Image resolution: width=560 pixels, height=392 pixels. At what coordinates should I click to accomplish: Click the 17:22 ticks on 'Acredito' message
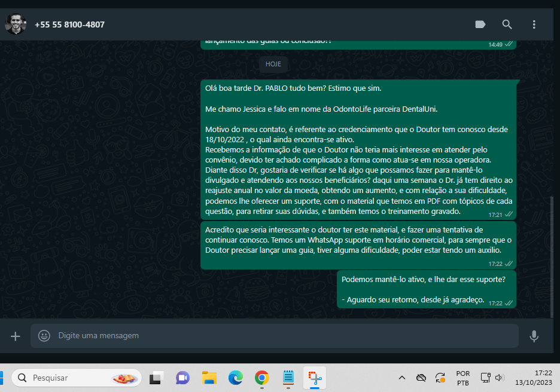[509, 264]
